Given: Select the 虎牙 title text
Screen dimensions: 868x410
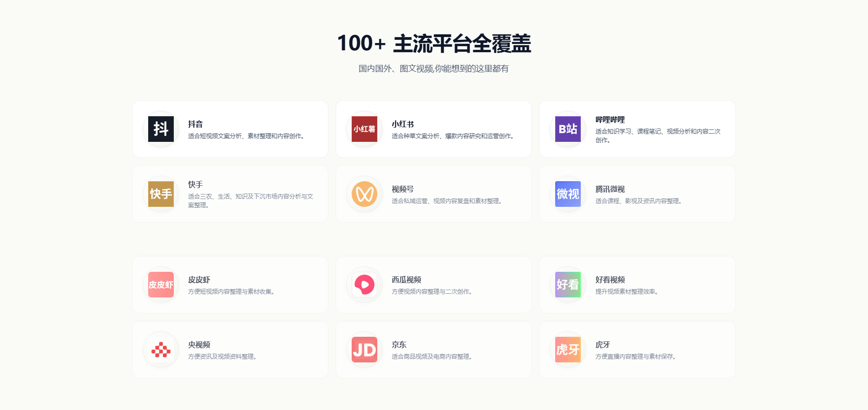Looking at the screenshot, I should [x=603, y=345].
